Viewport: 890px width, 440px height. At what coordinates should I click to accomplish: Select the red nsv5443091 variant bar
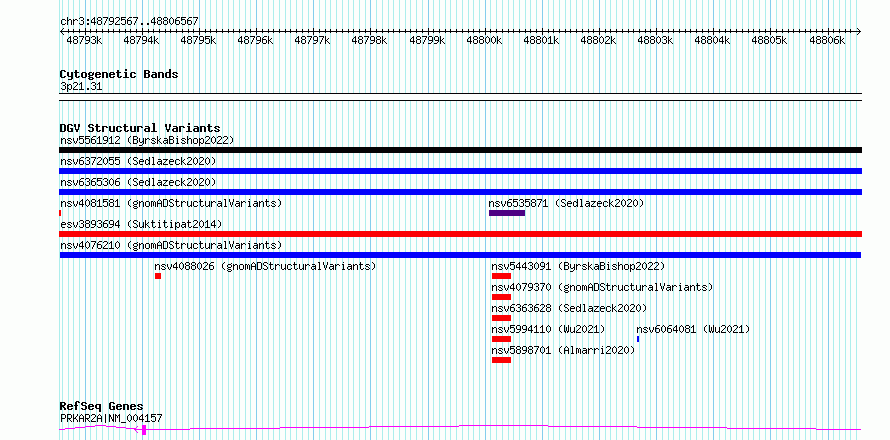coord(502,276)
